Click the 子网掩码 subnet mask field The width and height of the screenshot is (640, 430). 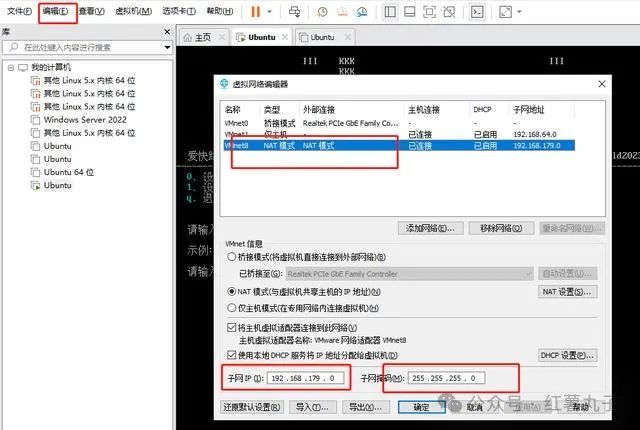coord(446,378)
